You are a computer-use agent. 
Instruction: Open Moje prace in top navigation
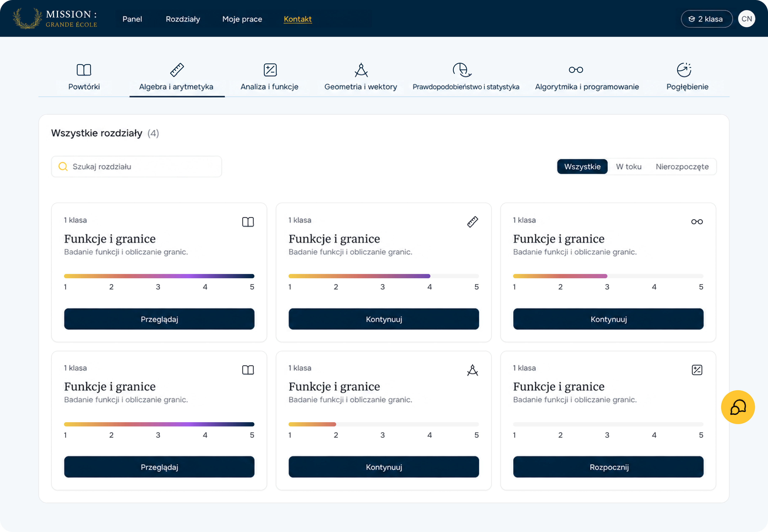tap(242, 19)
